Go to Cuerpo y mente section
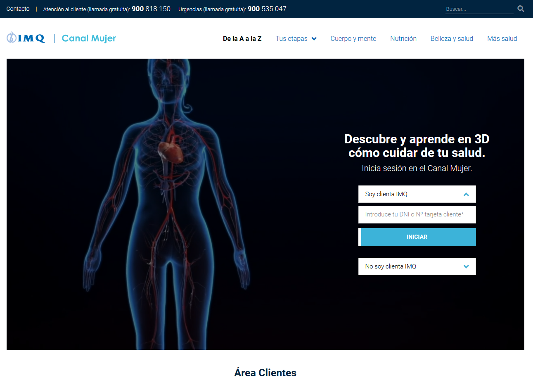This screenshot has height=392, width=533. pyautogui.click(x=353, y=38)
